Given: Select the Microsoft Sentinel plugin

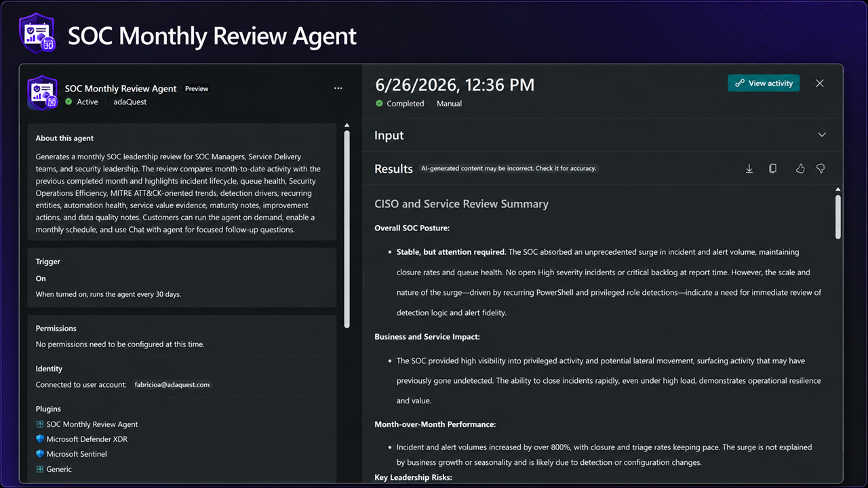Looking at the screenshot, I should pos(77,454).
